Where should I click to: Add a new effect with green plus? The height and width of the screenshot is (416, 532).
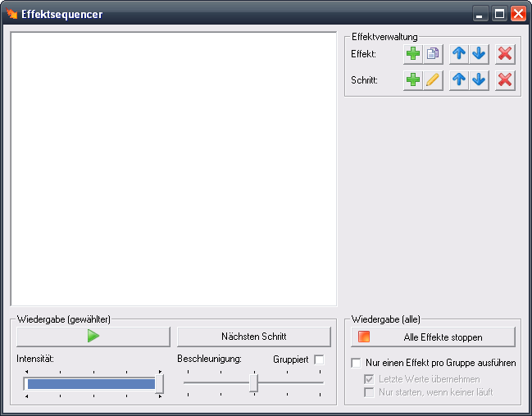click(413, 54)
